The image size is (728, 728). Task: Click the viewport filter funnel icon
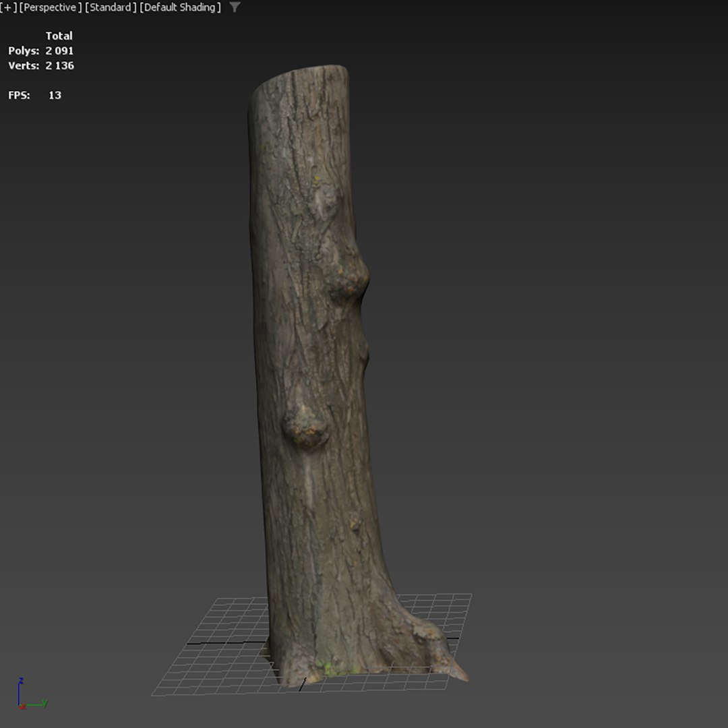(x=235, y=7)
